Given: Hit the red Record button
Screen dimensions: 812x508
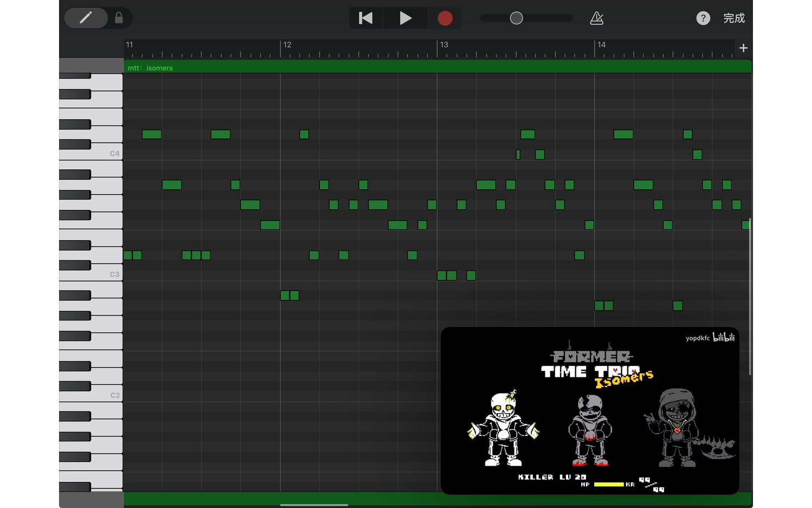Looking at the screenshot, I should pos(445,18).
